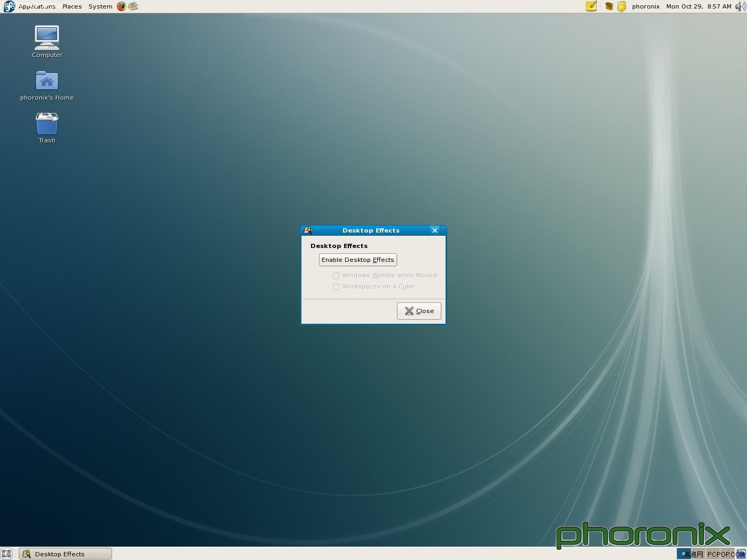Open the clock showing Mon Oct 29, 8:57 AM
Image resolution: width=747 pixels, height=560 pixels.
pyautogui.click(x=698, y=6)
